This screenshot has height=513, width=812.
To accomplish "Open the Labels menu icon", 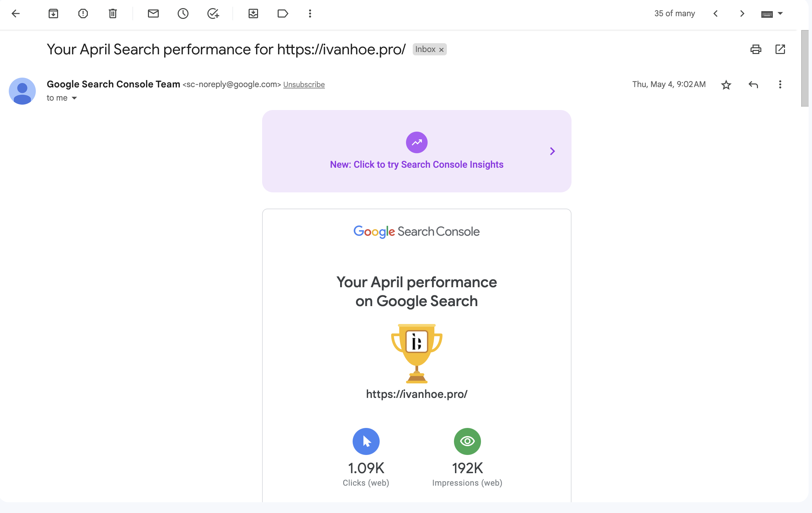I will point(283,13).
